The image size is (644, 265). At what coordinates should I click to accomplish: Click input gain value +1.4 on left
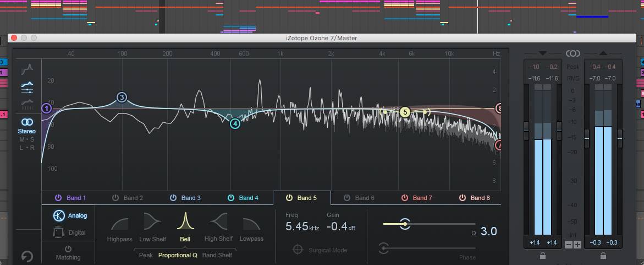(535, 242)
